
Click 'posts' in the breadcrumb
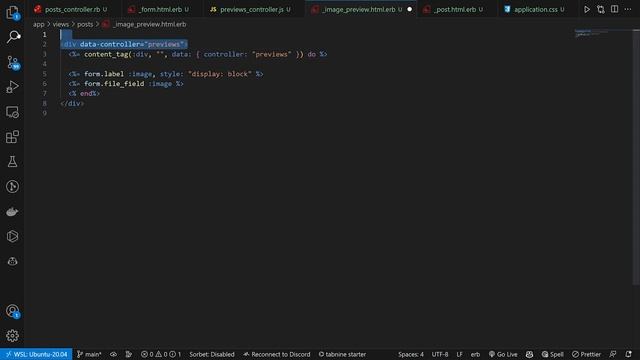pyautogui.click(x=85, y=24)
